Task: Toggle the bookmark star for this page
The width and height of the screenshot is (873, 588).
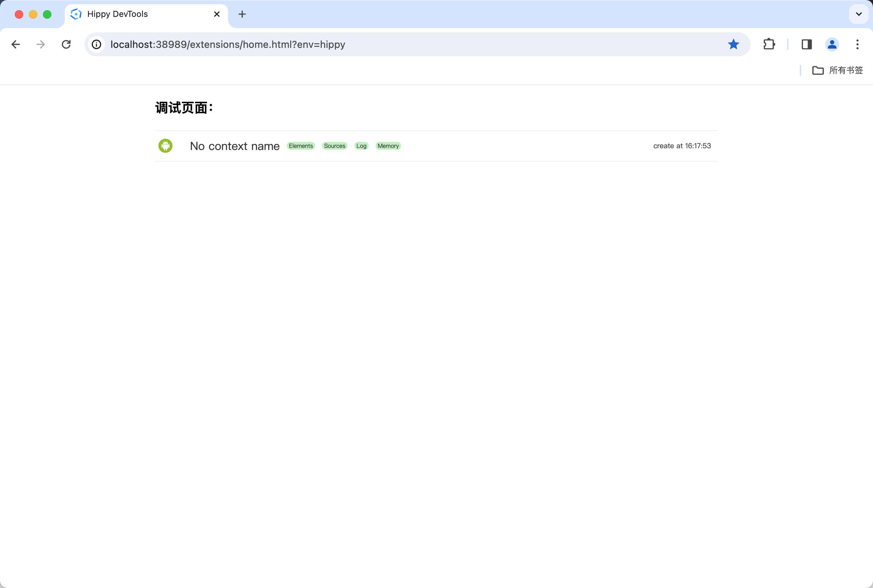Action: [x=733, y=44]
